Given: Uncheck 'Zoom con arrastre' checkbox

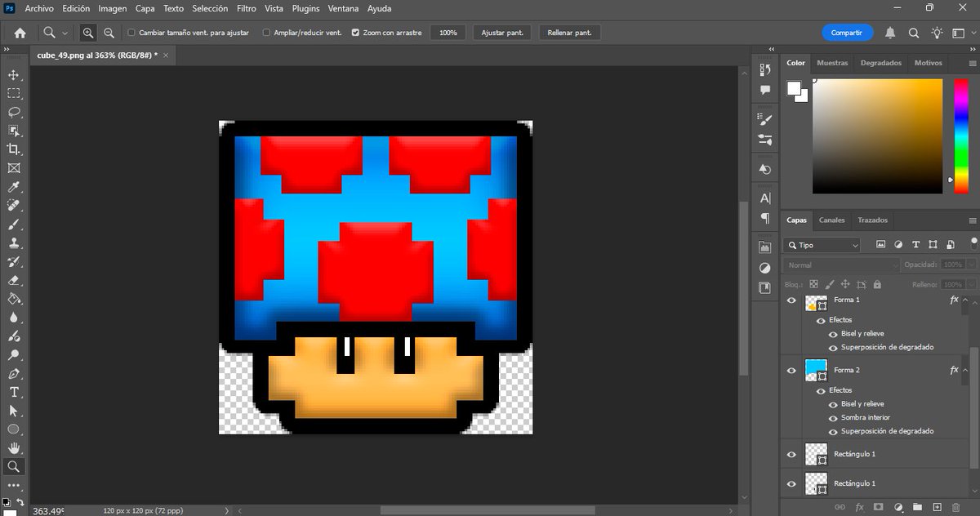Looking at the screenshot, I should pyautogui.click(x=355, y=33).
